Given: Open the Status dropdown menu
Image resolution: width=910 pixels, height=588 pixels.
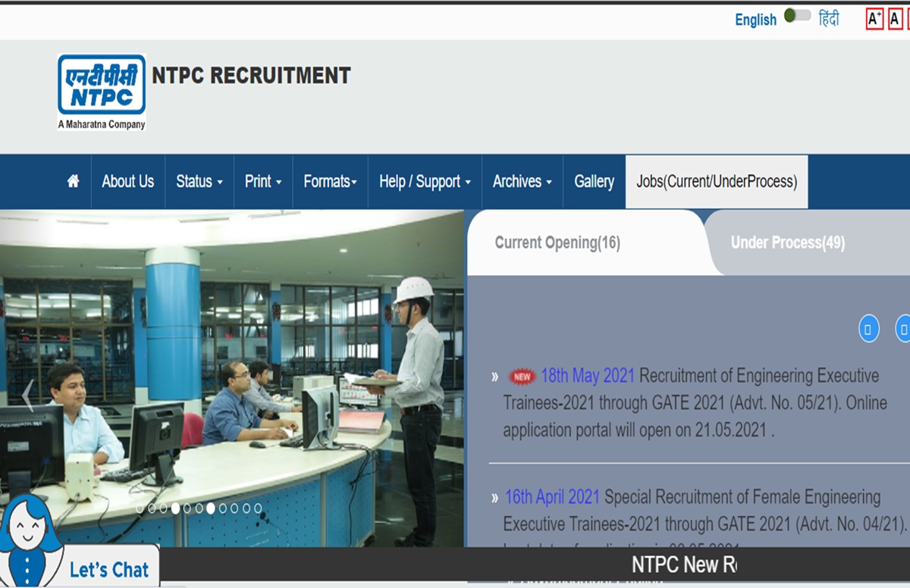Looking at the screenshot, I should pyautogui.click(x=198, y=181).
